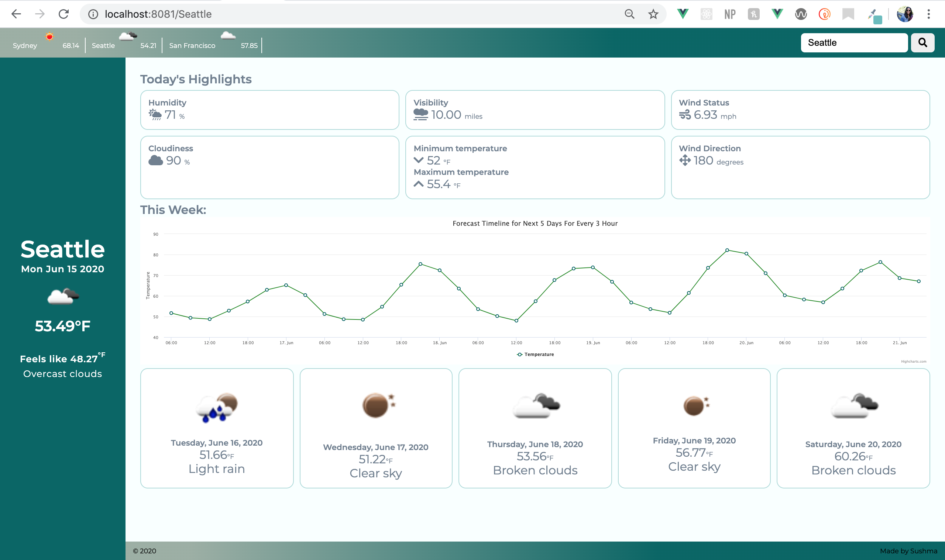Open the Chrome three-dot menu
This screenshot has width=945, height=560.
[928, 14]
